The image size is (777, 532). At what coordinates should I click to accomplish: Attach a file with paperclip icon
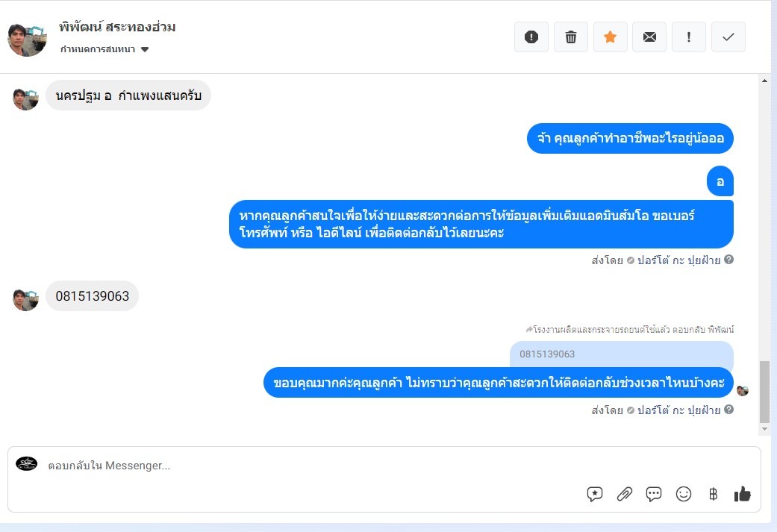click(x=624, y=494)
